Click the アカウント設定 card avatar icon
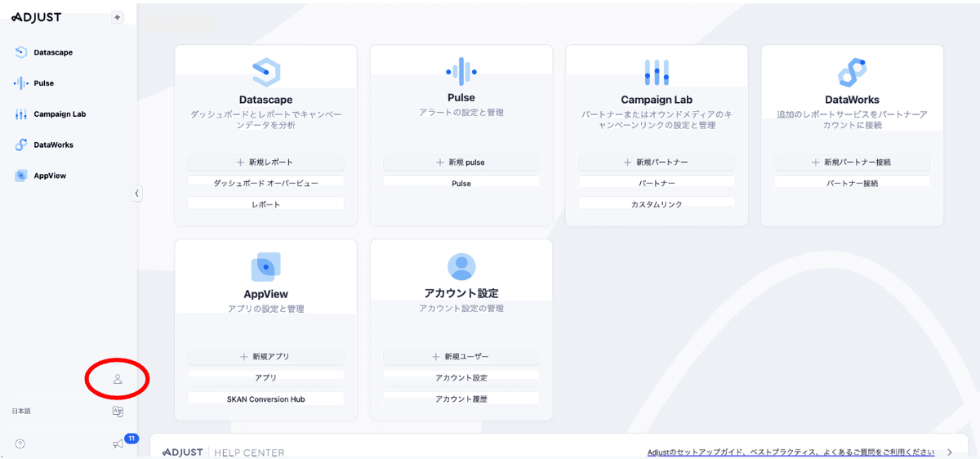This screenshot has width=980, height=459. click(x=461, y=267)
